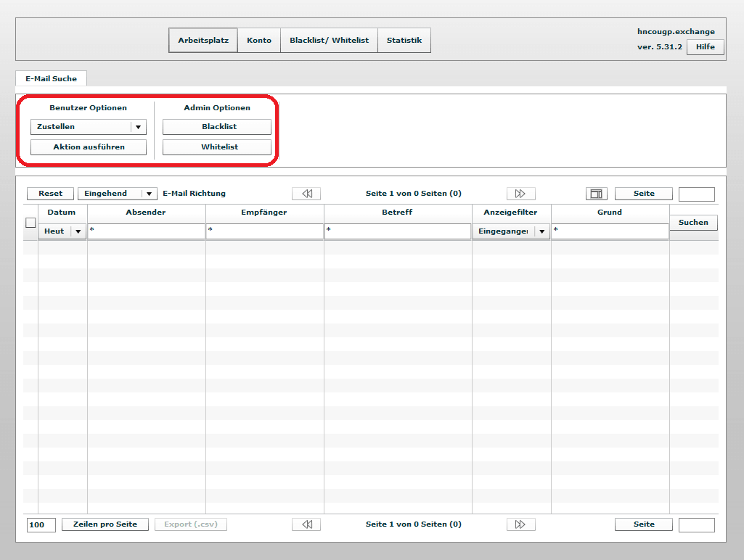Click the Admin Blacklist button
The image size is (744, 560).
[x=217, y=127]
